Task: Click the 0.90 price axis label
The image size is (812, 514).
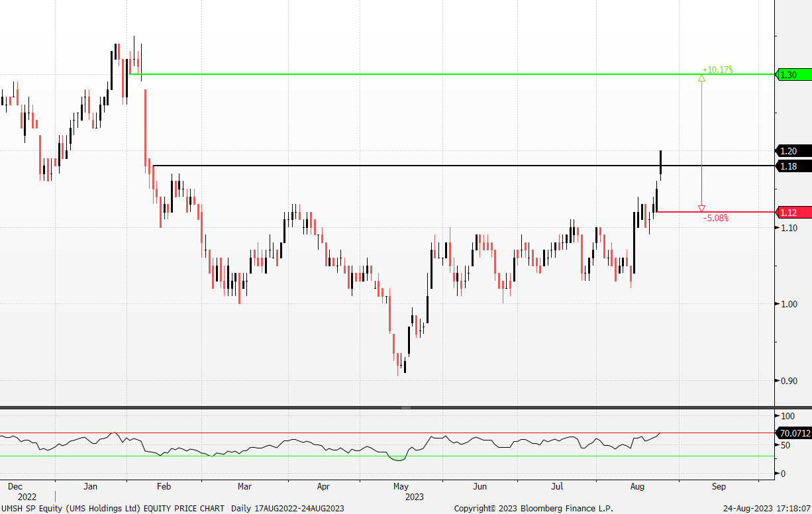Action: (788, 380)
